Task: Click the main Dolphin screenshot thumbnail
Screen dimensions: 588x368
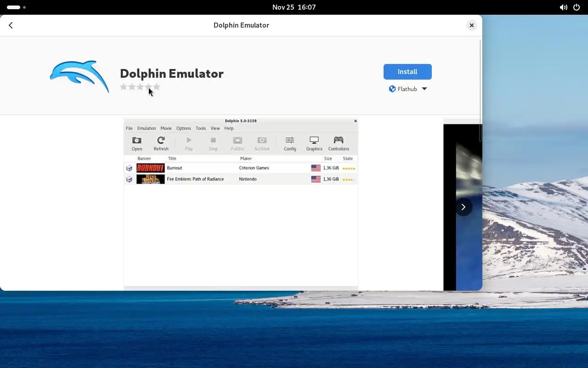Action: pos(241,204)
